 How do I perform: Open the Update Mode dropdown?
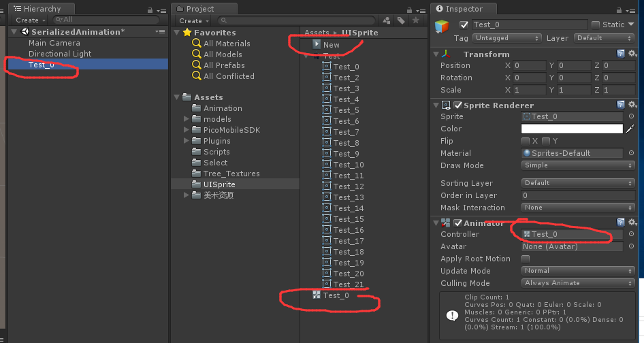pyautogui.click(x=578, y=271)
